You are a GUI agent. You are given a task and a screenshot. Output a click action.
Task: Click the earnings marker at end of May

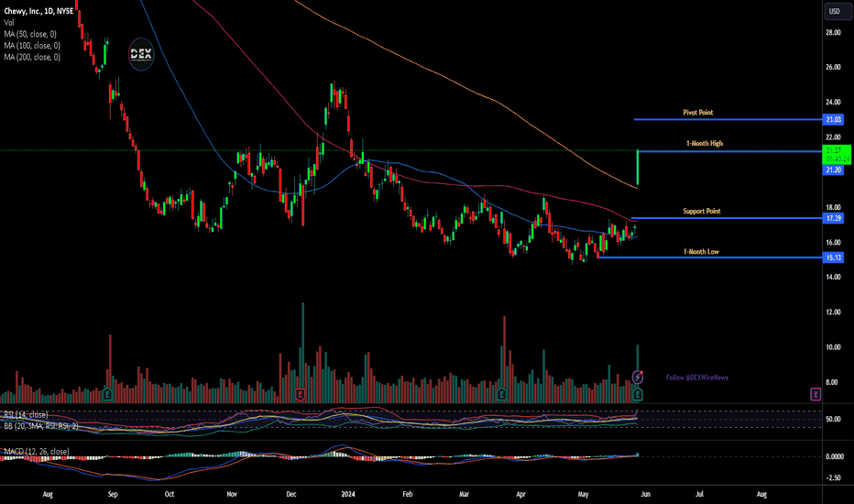coord(637,394)
